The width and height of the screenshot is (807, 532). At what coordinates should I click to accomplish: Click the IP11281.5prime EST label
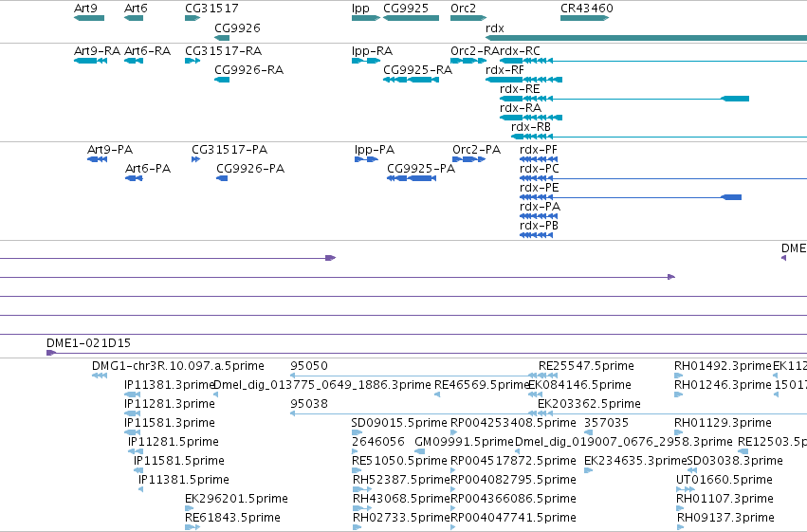(x=173, y=442)
